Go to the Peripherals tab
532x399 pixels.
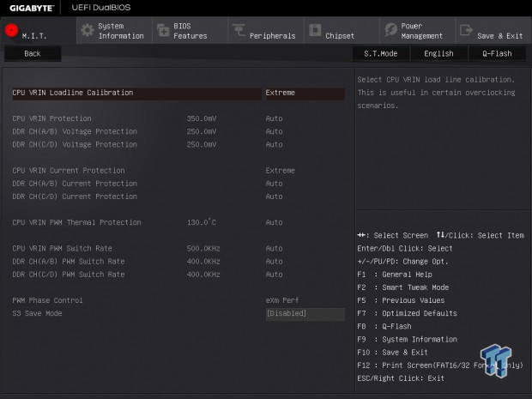(x=266, y=30)
